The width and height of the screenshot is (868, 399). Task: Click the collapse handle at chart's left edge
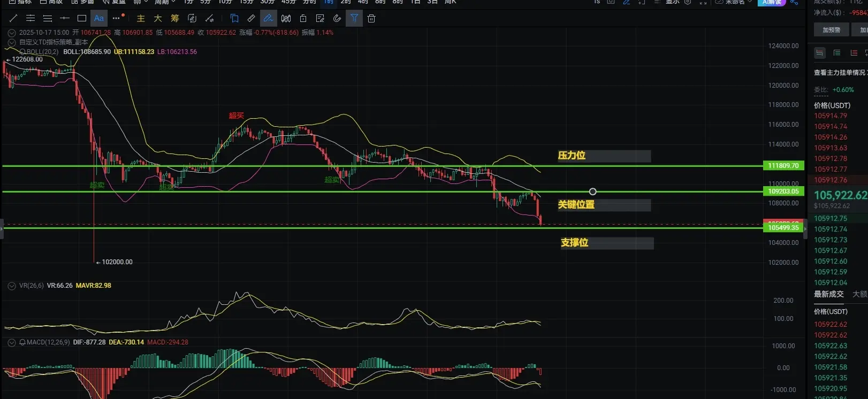point(2,228)
